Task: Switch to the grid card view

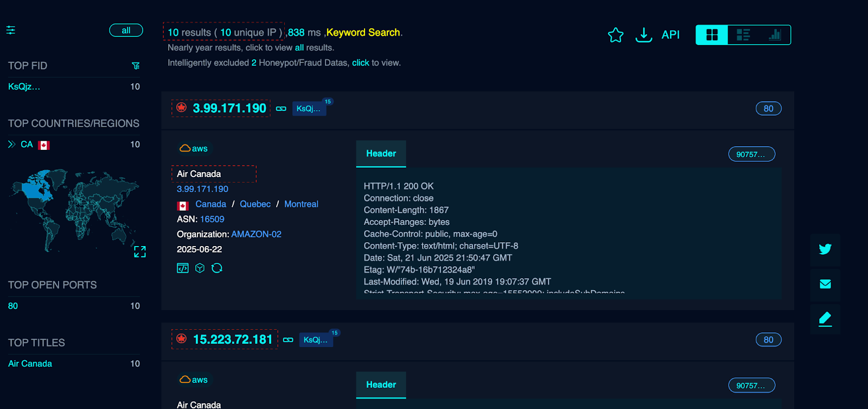Action: [x=712, y=35]
